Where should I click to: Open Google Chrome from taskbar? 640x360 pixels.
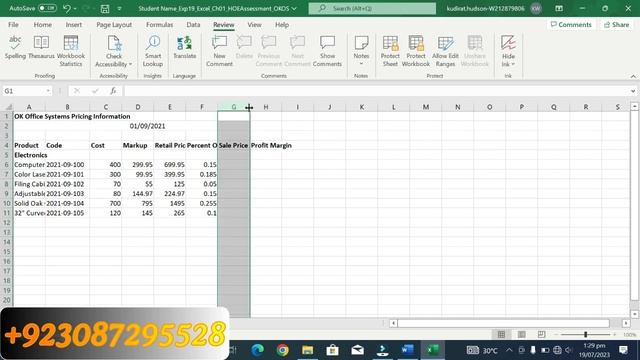click(x=282, y=350)
